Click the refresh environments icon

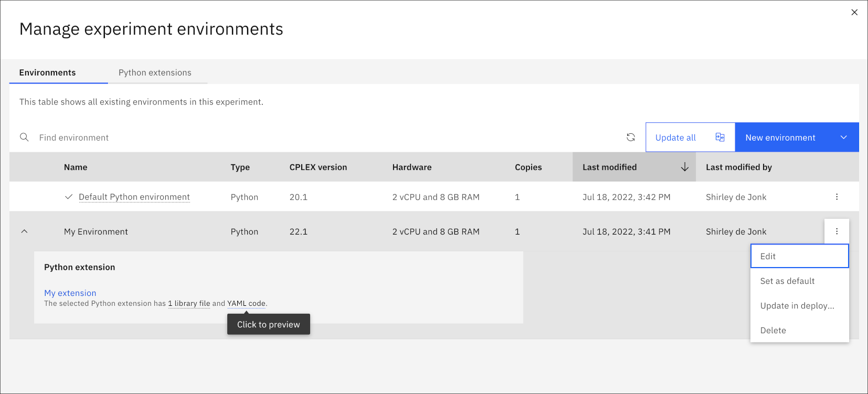(x=631, y=137)
